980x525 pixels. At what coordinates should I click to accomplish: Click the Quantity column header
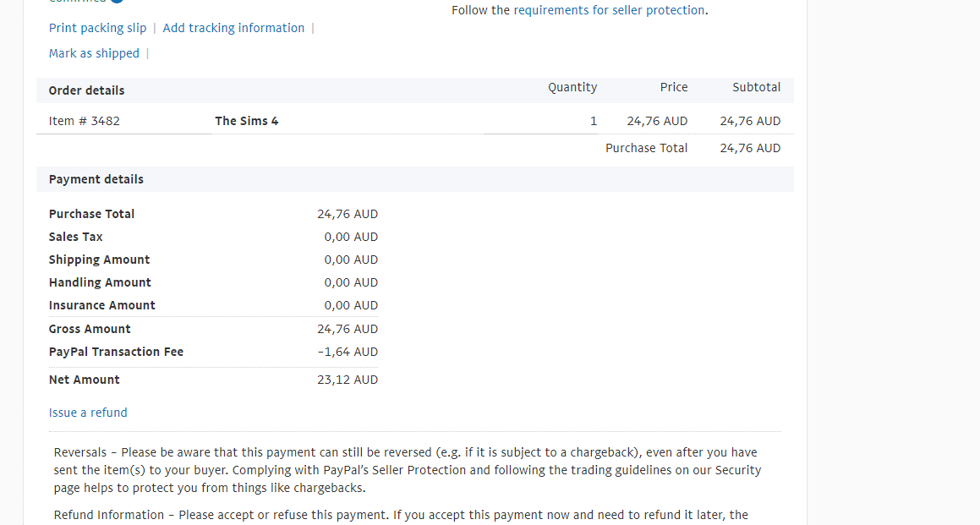pos(572,87)
